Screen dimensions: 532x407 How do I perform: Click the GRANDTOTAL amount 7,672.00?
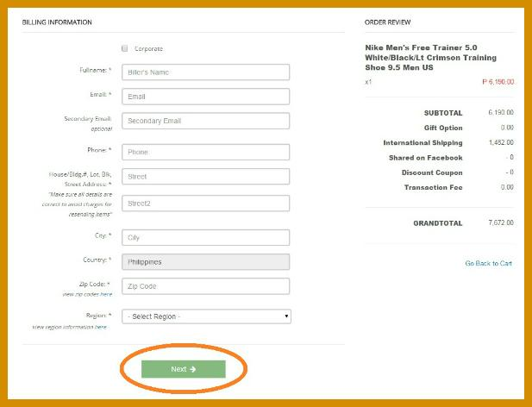click(501, 222)
